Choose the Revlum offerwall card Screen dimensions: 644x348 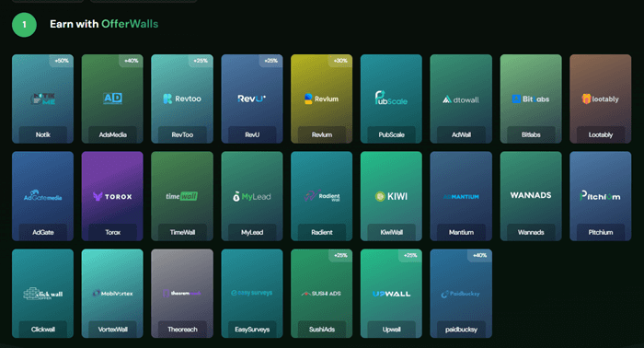click(x=322, y=99)
